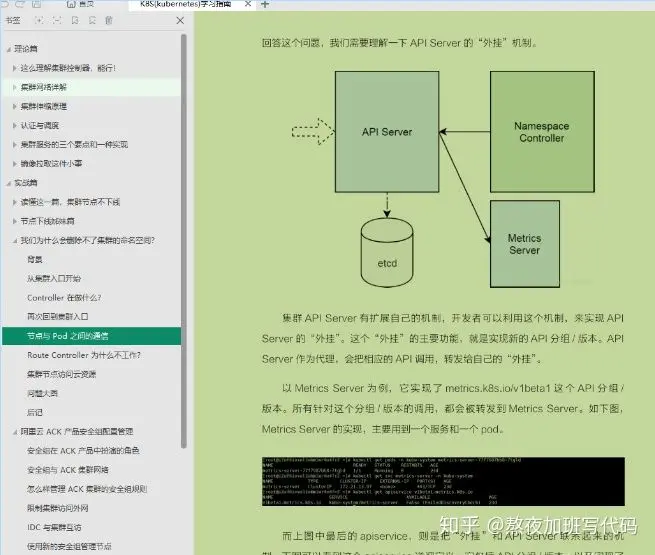
Task: Click the collapse-all bookmarks icon
Action: 57,20
